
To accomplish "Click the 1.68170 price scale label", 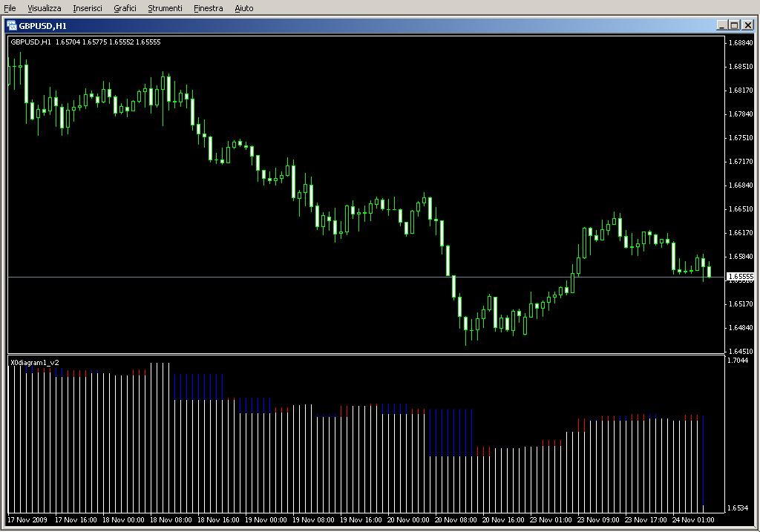I will (x=741, y=90).
